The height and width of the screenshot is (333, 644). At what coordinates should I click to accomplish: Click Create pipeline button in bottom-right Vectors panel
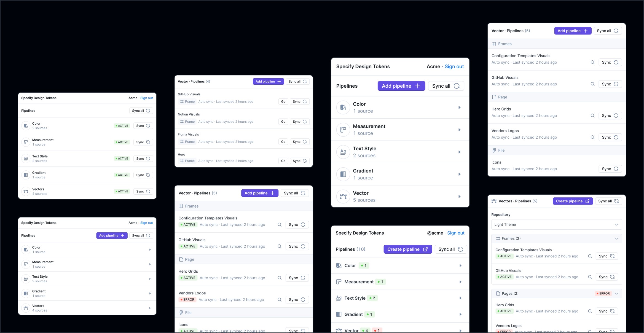tap(571, 201)
